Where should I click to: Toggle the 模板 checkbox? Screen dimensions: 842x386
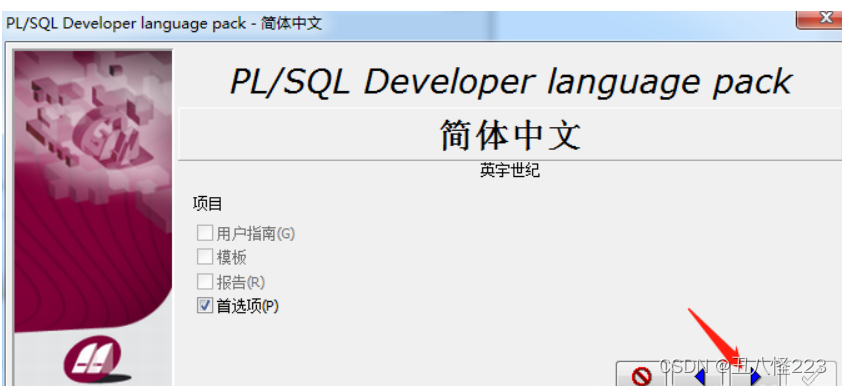coord(205,257)
